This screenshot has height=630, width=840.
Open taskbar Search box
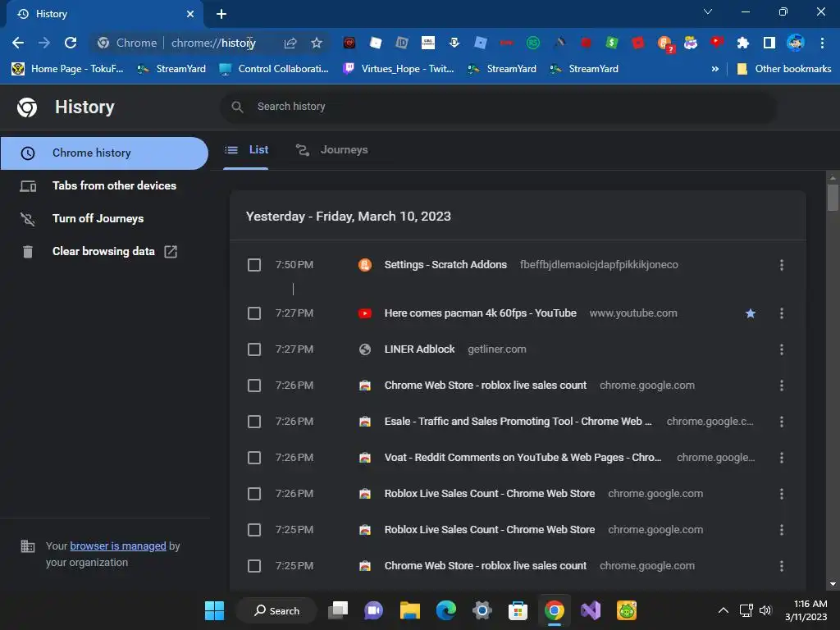click(277, 610)
